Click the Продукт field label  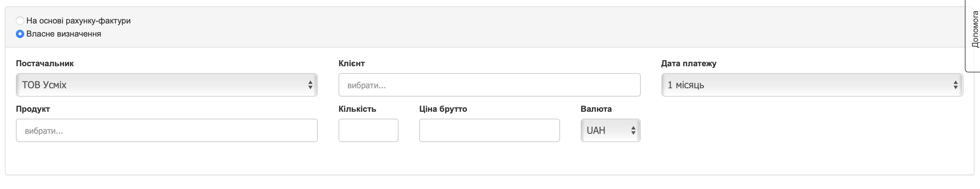click(x=33, y=109)
